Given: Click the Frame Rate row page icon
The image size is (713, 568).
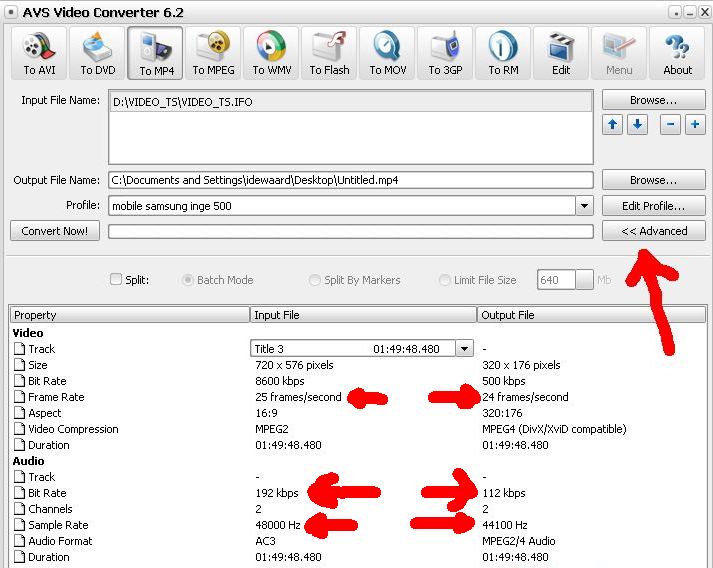Looking at the screenshot, I should click(19, 397).
